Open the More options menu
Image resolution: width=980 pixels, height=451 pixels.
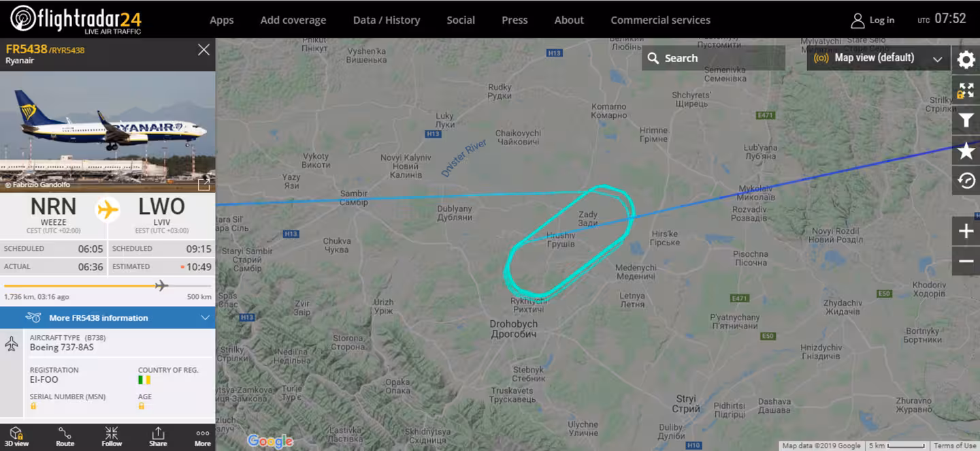pos(203,437)
